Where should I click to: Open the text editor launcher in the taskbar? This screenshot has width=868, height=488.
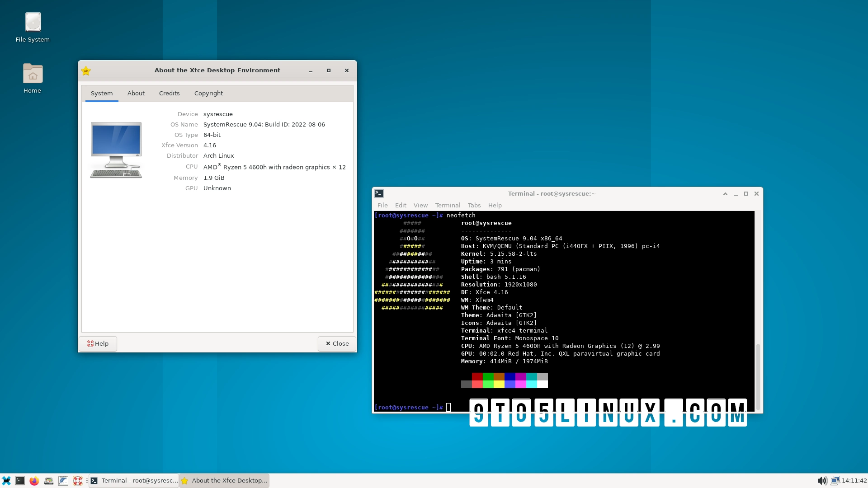pos(63,481)
